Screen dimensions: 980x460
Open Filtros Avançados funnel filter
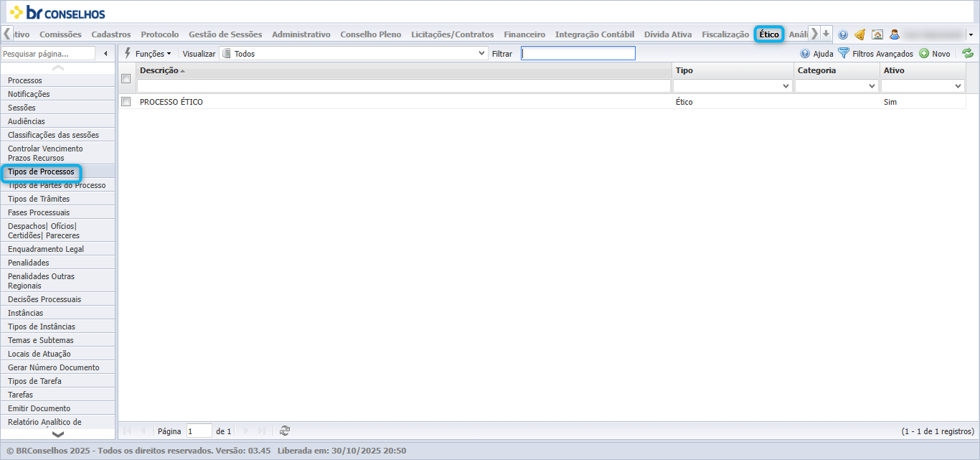(876, 53)
